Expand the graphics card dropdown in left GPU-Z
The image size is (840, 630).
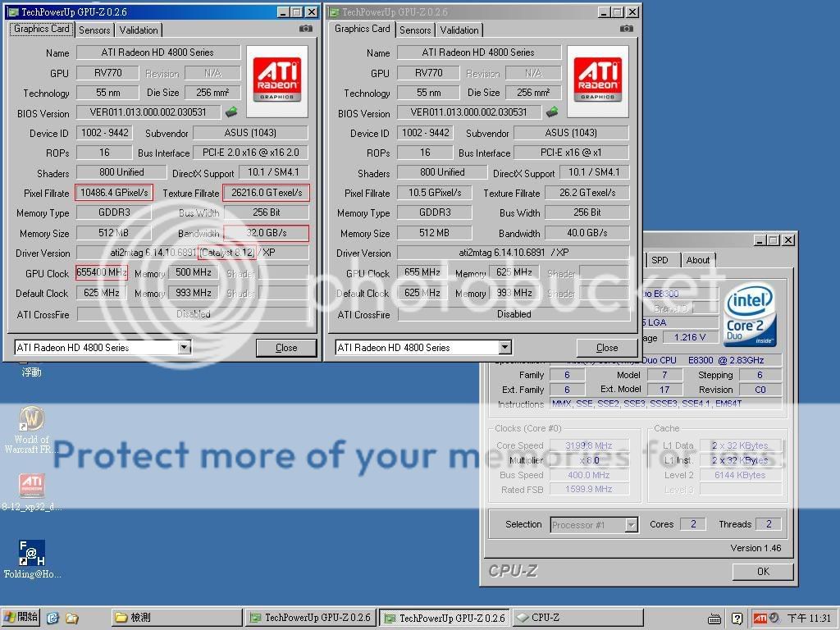click(185, 348)
